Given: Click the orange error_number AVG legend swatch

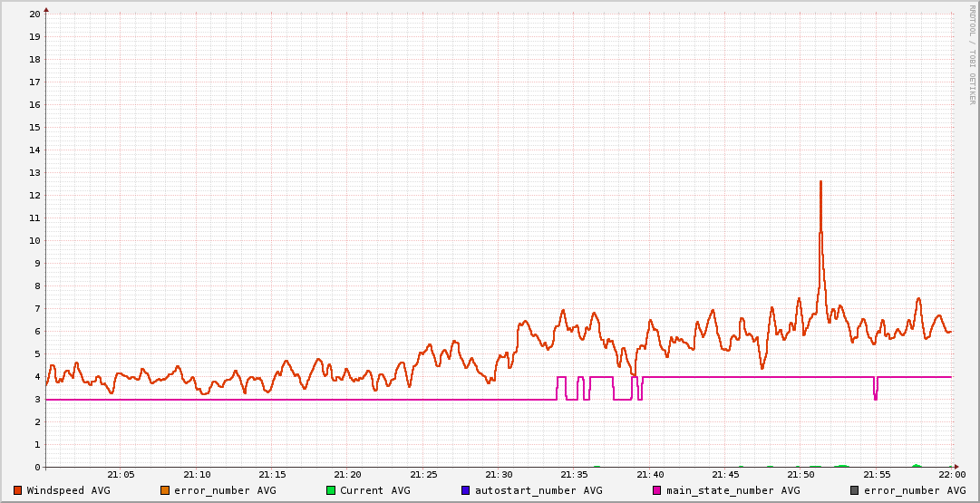Looking at the screenshot, I should pos(165,490).
